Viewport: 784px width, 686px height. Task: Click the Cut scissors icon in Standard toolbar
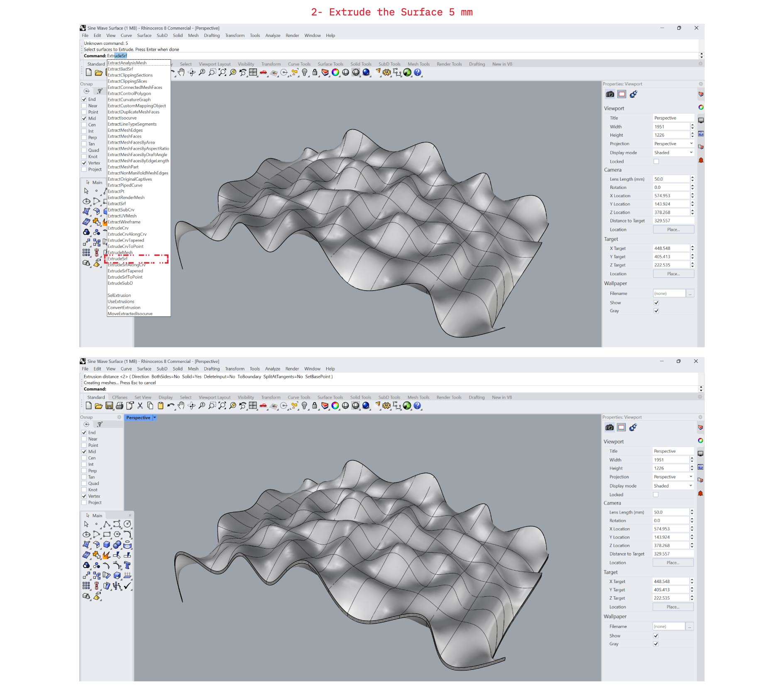[x=140, y=406]
